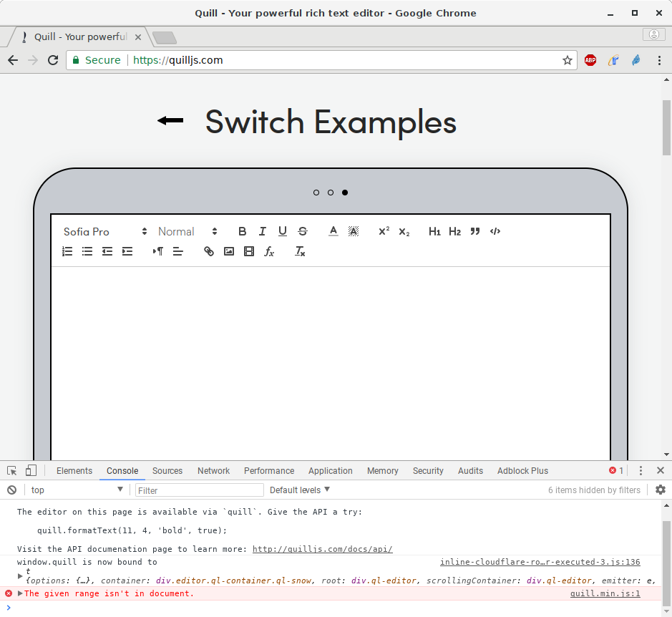The height and width of the screenshot is (617, 672).
Task: Select the third filled example dot
Action: 345,193
